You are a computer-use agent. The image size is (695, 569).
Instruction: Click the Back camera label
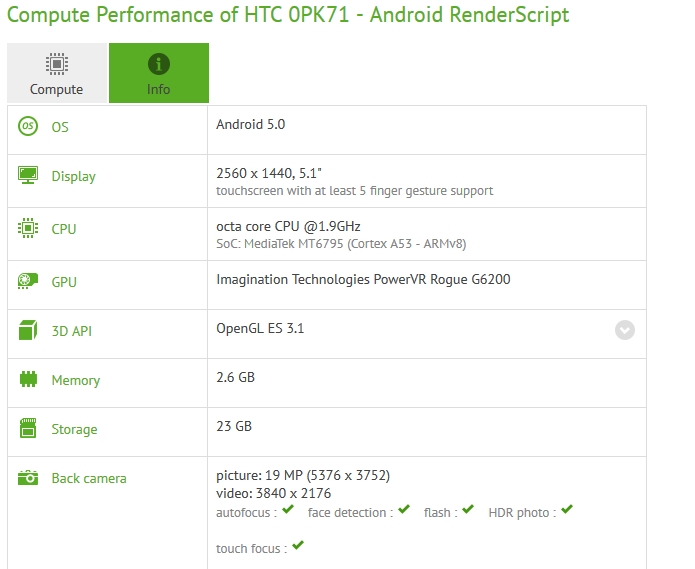click(x=89, y=478)
